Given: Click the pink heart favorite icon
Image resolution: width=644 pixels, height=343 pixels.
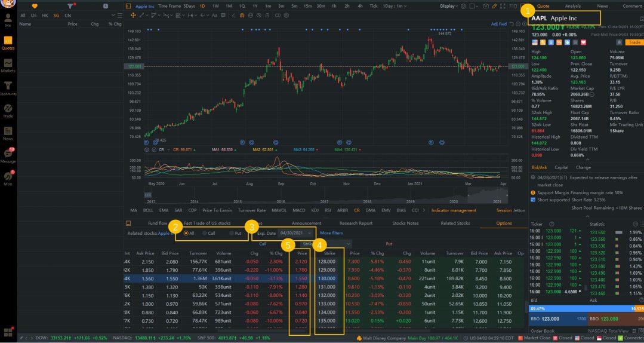Looking at the screenshot, I should (x=583, y=42).
